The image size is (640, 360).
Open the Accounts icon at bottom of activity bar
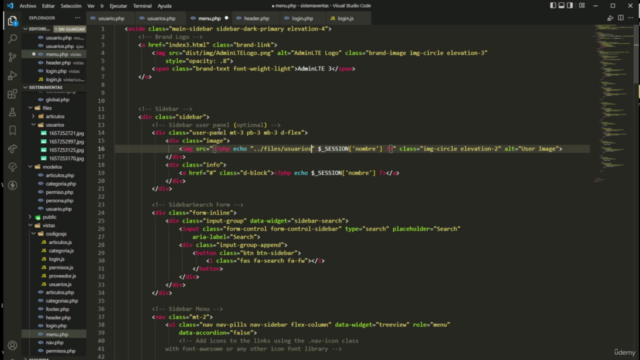tap(12, 345)
